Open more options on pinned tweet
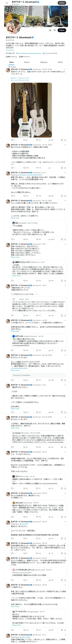Viewport: 72px width, 644px height. coord(65,69)
